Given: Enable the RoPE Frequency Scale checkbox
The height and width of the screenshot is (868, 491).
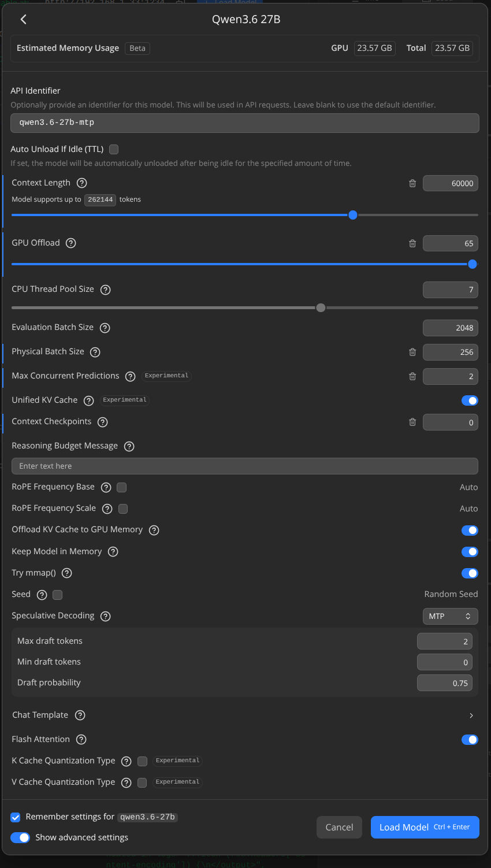Looking at the screenshot, I should tap(122, 509).
